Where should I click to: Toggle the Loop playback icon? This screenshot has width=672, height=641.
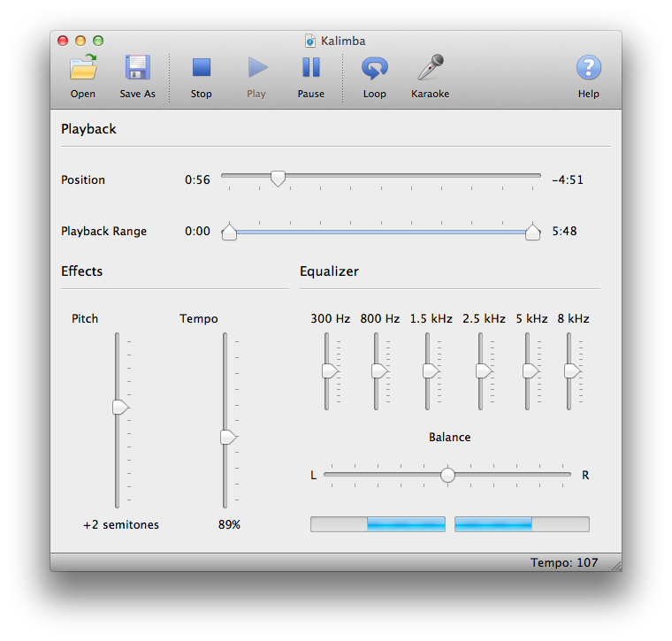[x=375, y=68]
